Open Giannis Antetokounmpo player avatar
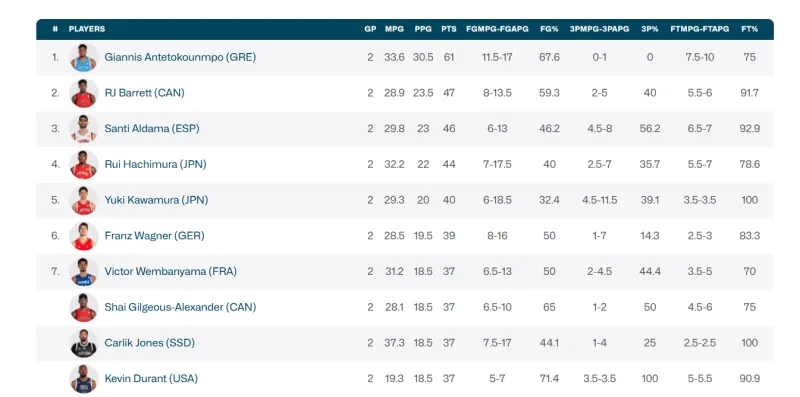 83,57
